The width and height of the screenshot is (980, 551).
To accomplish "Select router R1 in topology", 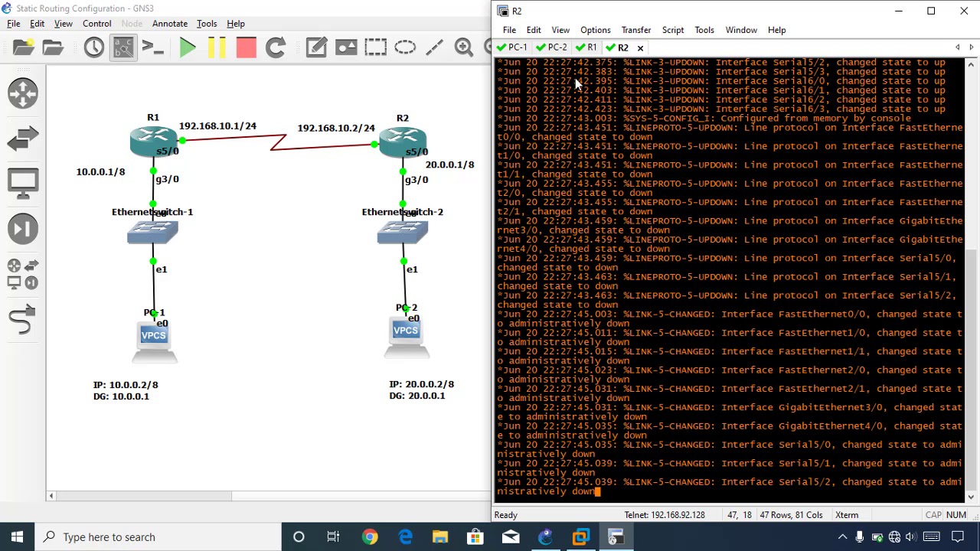I will pos(153,141).
